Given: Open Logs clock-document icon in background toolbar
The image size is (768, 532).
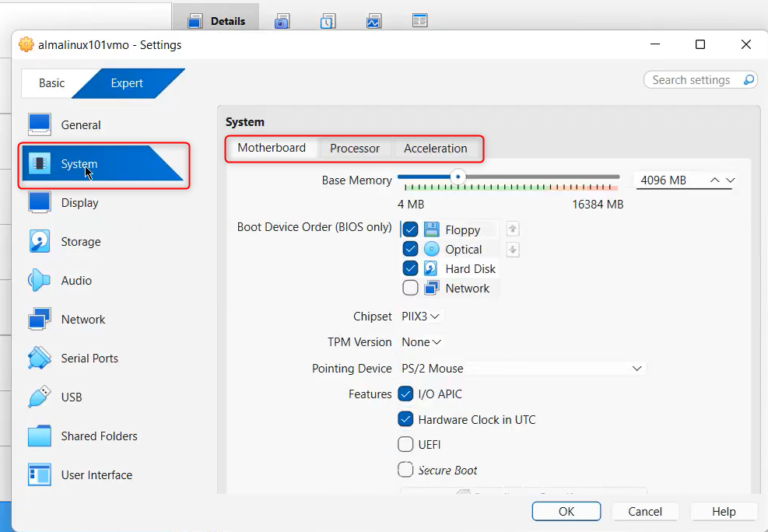Looking at the screenshot, I should click(x=328, y=22).
